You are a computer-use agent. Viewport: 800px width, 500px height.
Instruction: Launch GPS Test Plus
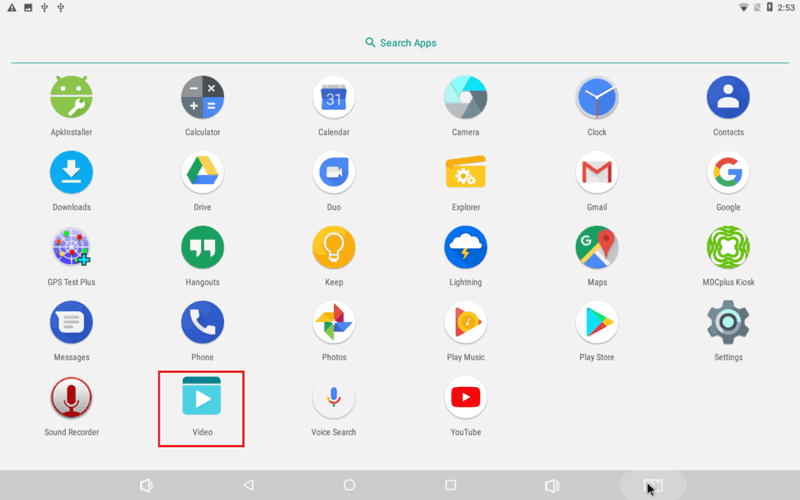tap(71, 248)
